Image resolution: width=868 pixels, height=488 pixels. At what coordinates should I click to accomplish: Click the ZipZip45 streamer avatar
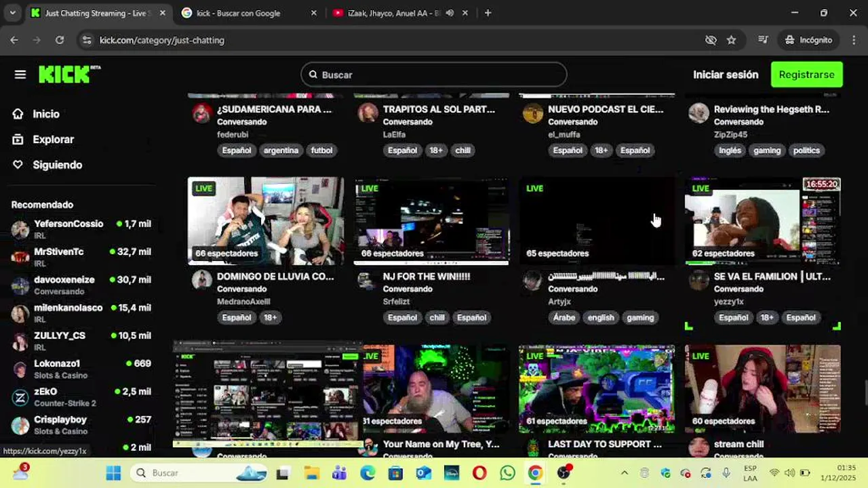(x=698, y=113)
